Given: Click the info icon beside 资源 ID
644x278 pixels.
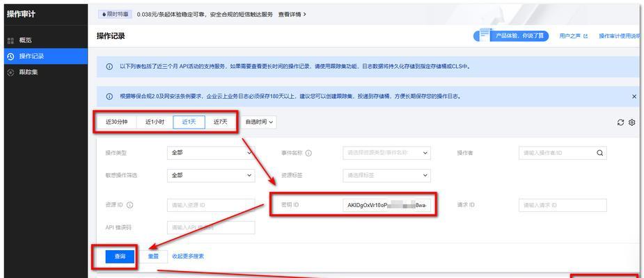Looking at the screenshot, I should coord(129,205).
